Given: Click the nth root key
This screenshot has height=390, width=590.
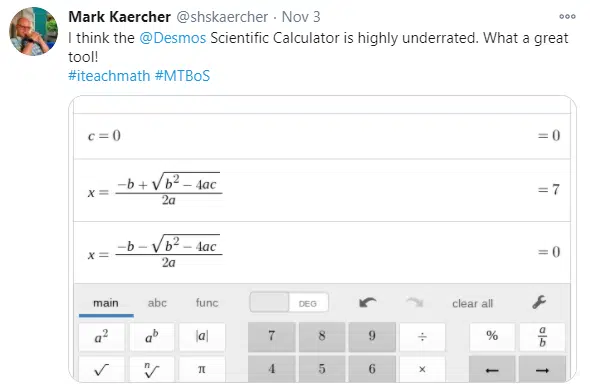Looking at the screenshot, I should (152, 370).
